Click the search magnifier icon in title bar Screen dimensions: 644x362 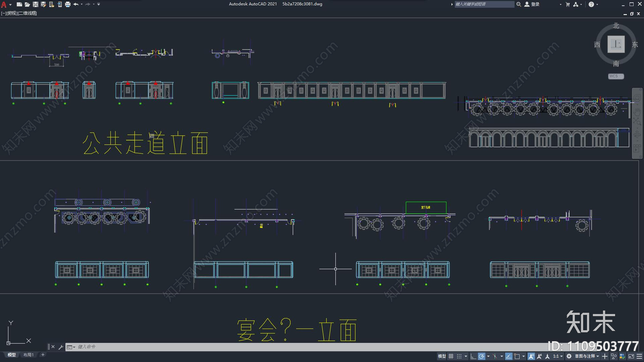[x=519, y=4]
